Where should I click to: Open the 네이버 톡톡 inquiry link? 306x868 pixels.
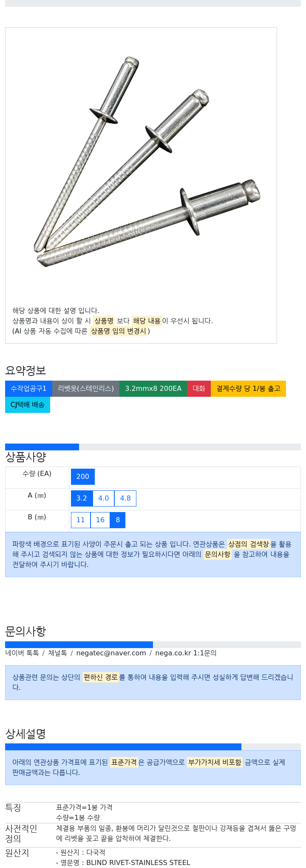pyautogui.click(x=22, y=653)
